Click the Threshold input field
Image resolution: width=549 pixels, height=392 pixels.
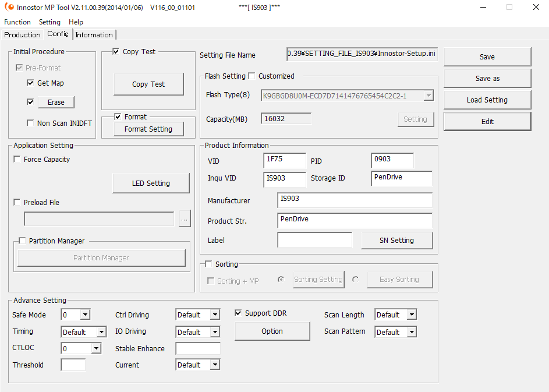(73, 365)
